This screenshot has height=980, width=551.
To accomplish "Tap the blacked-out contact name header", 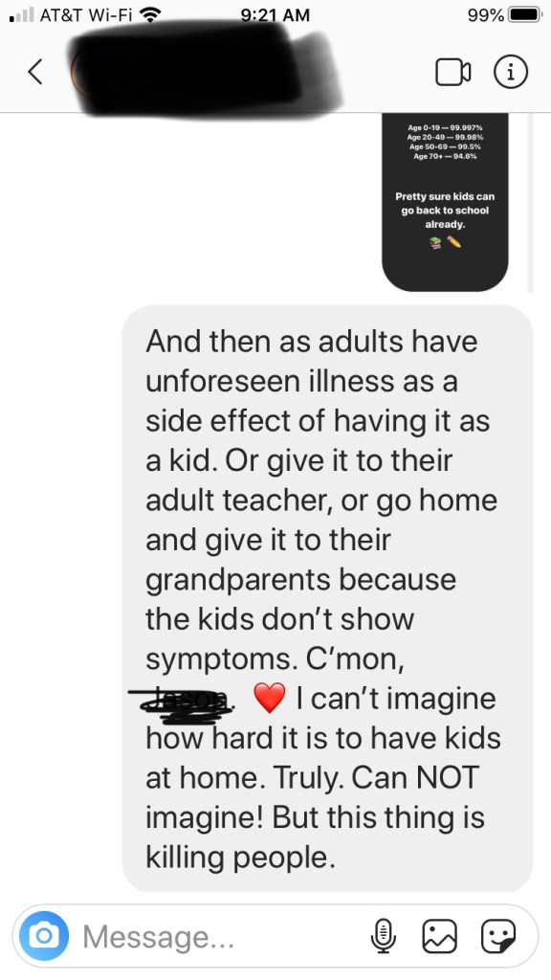I will [207, 69].
